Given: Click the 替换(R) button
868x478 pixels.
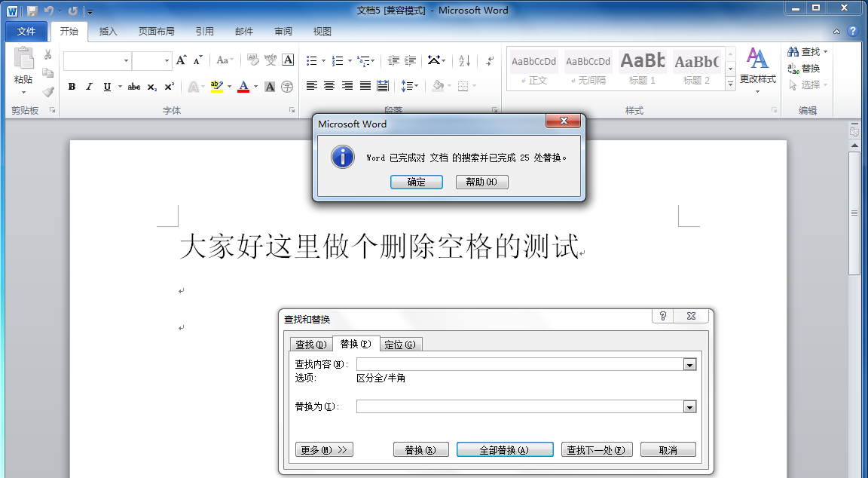Looking at the screenshot, I should 420,450.
